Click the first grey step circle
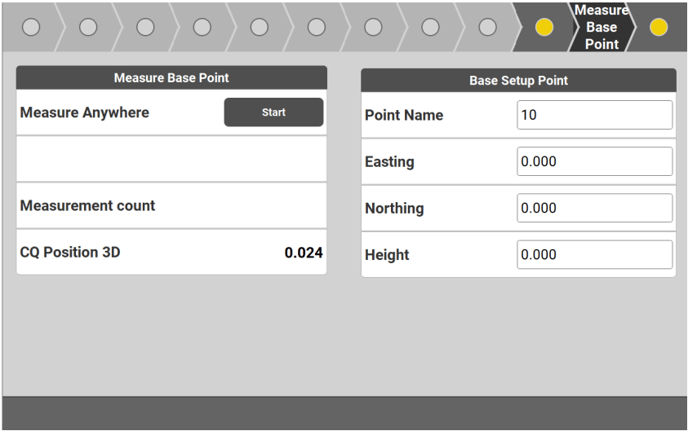Viewport: 688px width, 431px height. point(31,27)
